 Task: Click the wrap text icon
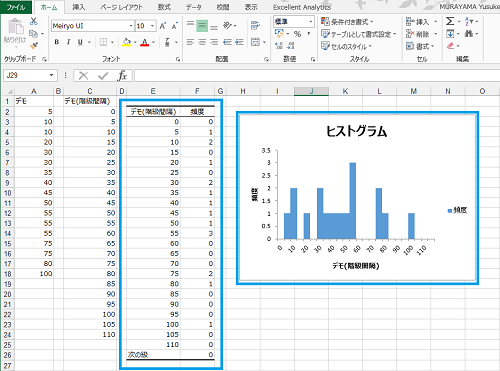point(255,25)
